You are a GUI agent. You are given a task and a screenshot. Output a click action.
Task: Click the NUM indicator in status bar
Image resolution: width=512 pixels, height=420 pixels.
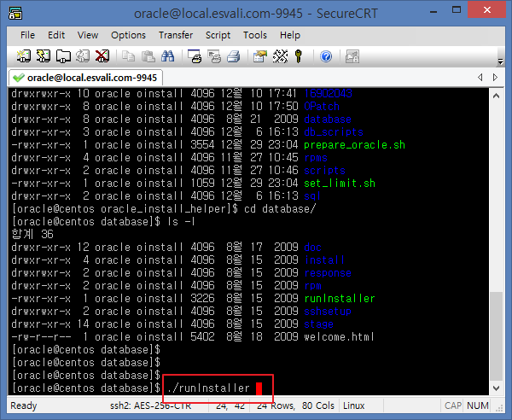[x=477, y=405]
